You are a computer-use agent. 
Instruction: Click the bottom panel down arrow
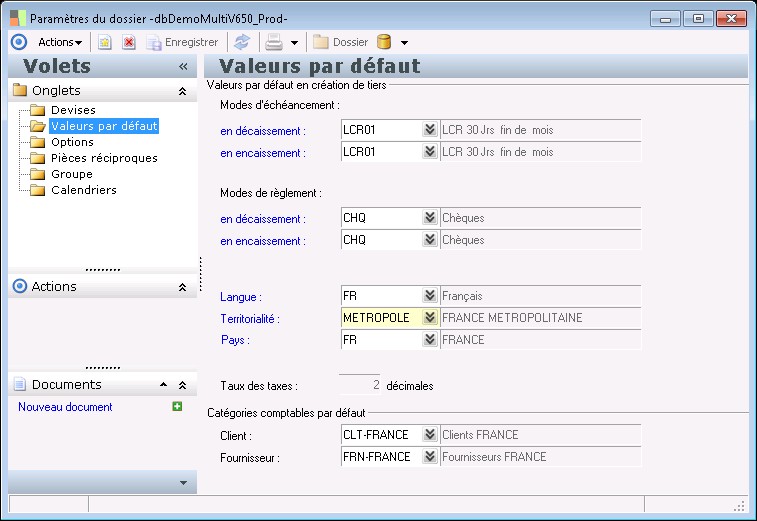tap(183, 483)
